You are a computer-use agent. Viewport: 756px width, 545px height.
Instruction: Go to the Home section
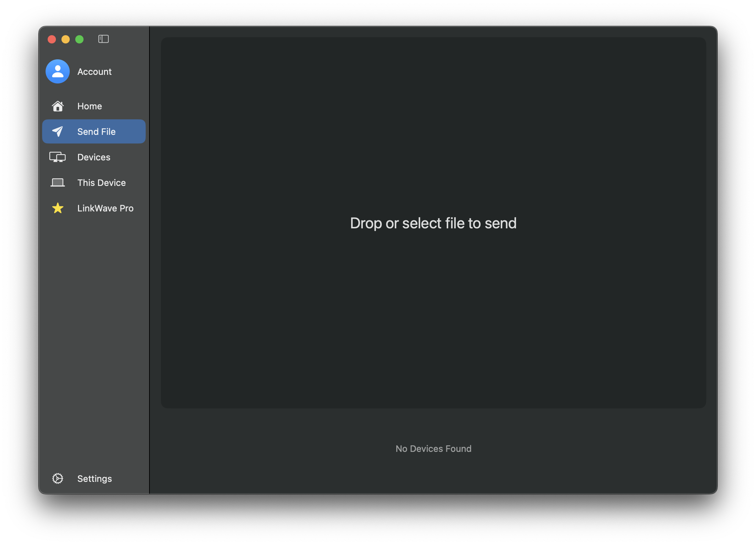click(89, 106)
